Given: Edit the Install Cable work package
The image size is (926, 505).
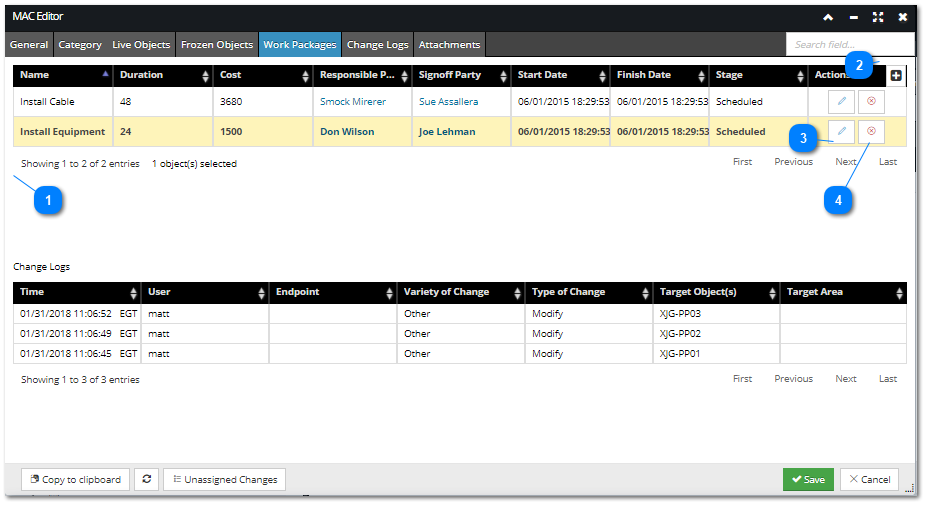Looking at the screenshot, I should [x=842, y=102].
